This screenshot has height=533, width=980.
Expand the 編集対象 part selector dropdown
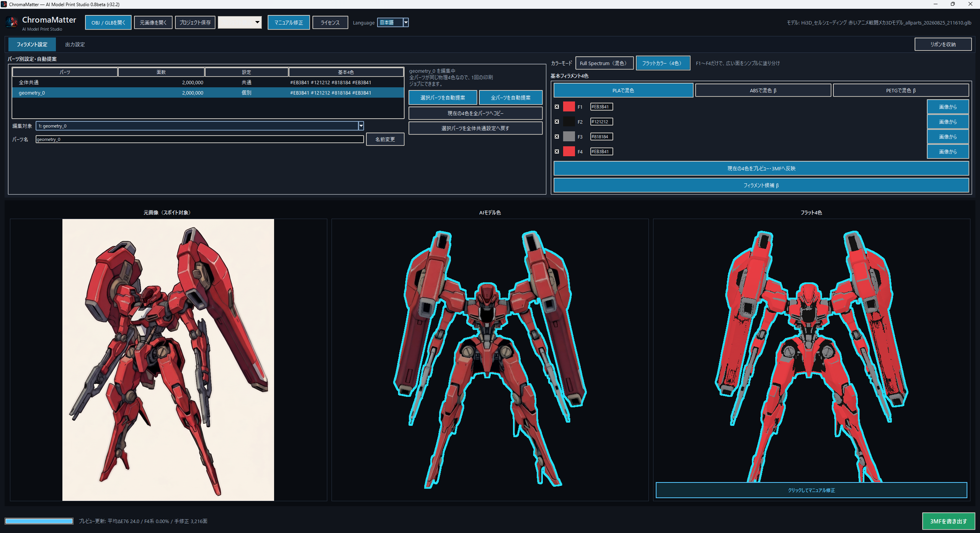tap(361, 126)
